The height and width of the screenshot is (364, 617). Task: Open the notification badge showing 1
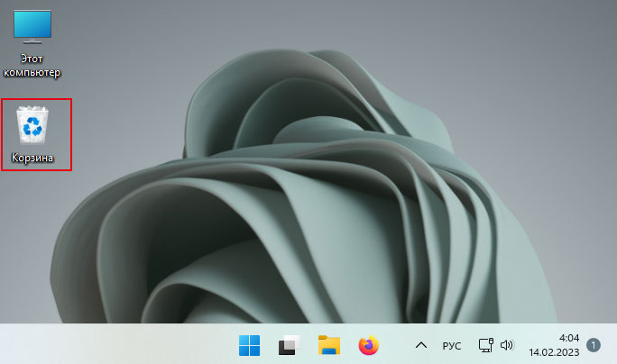(x=594, y=345)
